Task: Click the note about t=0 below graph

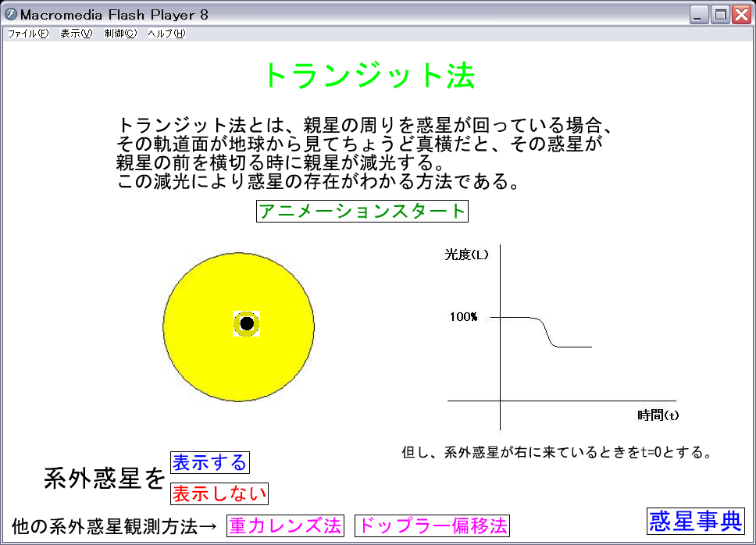Action: coord(557,452)
